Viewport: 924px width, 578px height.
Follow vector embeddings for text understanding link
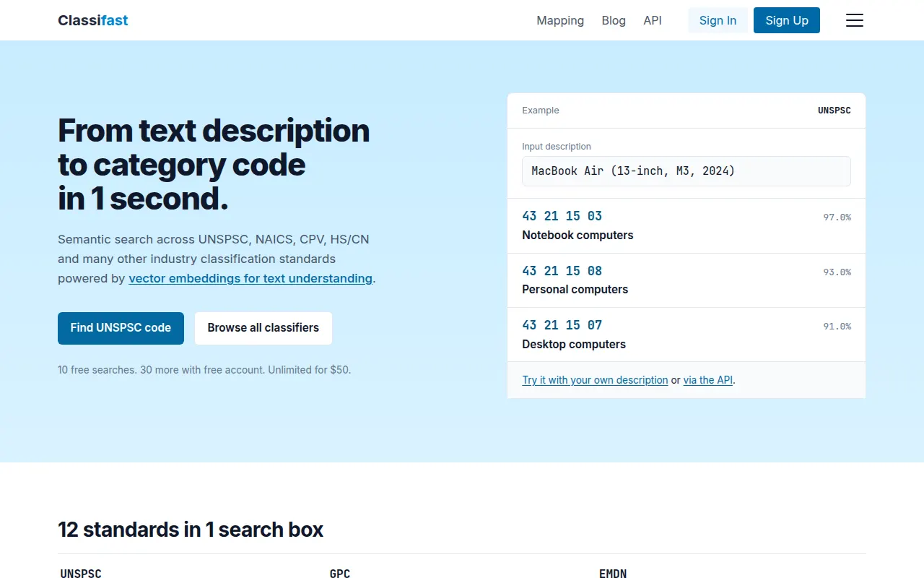pyautogui.click(x=250, y=278)
